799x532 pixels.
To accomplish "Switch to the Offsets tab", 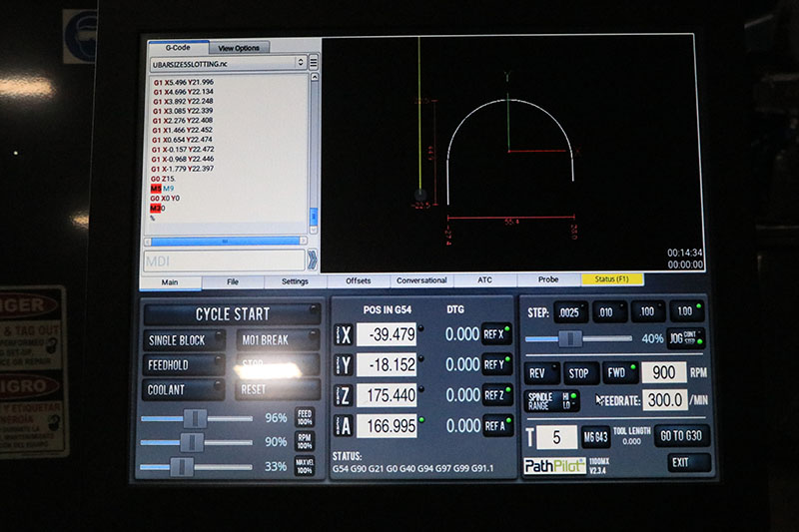I will (x=358, y=281).
